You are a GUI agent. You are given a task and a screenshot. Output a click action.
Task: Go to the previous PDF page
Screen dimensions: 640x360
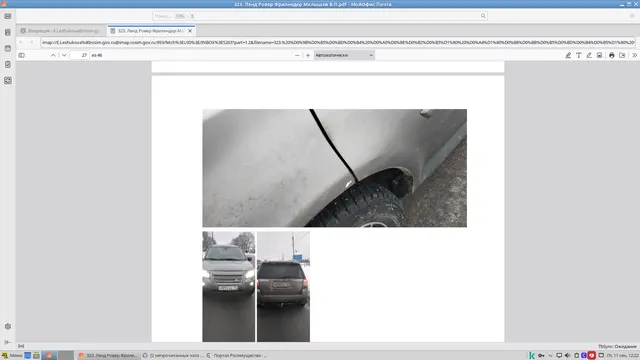[x=53, y=55]
